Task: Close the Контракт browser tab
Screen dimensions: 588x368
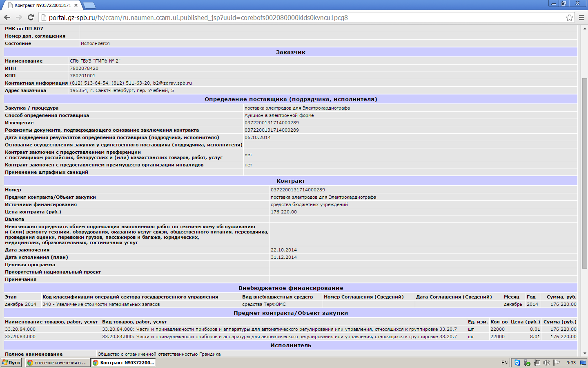Action: click(76, 5)
